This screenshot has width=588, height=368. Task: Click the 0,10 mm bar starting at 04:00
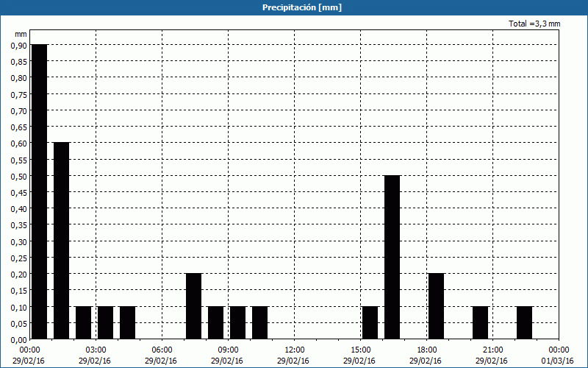click(127, 322)
